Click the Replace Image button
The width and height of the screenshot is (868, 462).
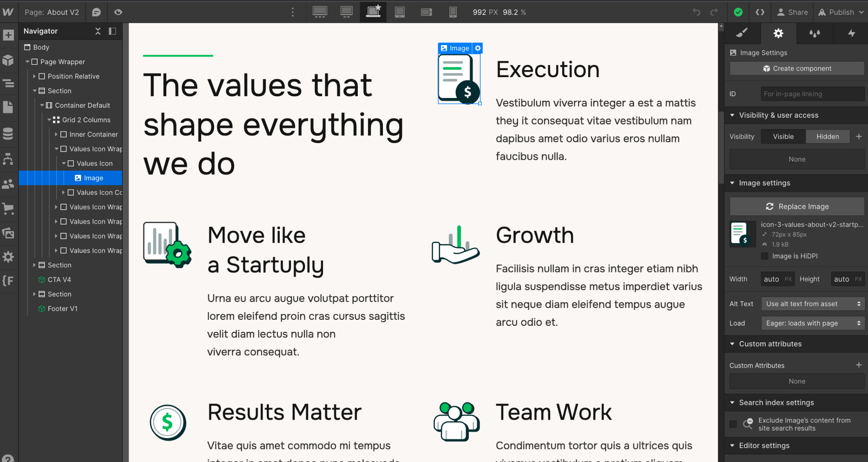click(x=796, y=206)
